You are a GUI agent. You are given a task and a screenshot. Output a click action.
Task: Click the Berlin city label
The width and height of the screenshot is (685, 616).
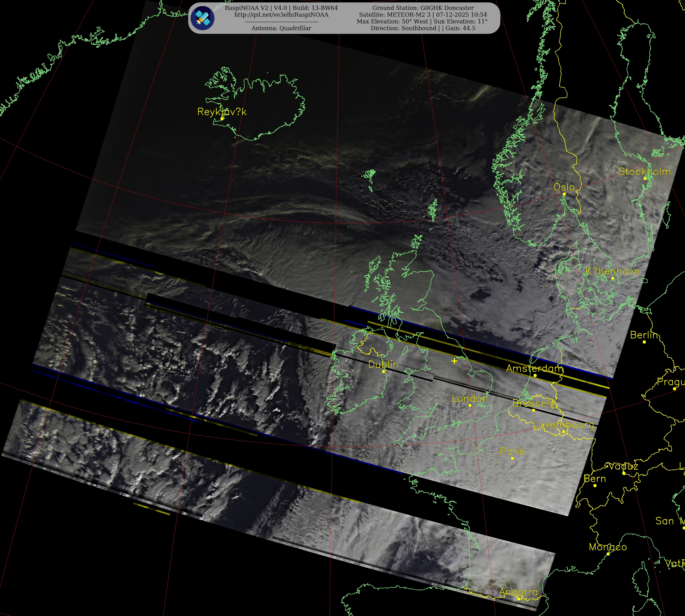click(x=644, y=335)
